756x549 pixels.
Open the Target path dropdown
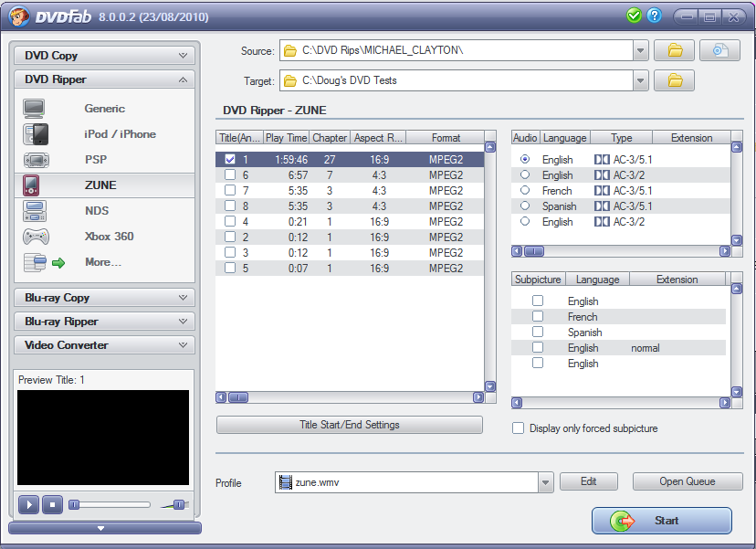pos(640,80)
